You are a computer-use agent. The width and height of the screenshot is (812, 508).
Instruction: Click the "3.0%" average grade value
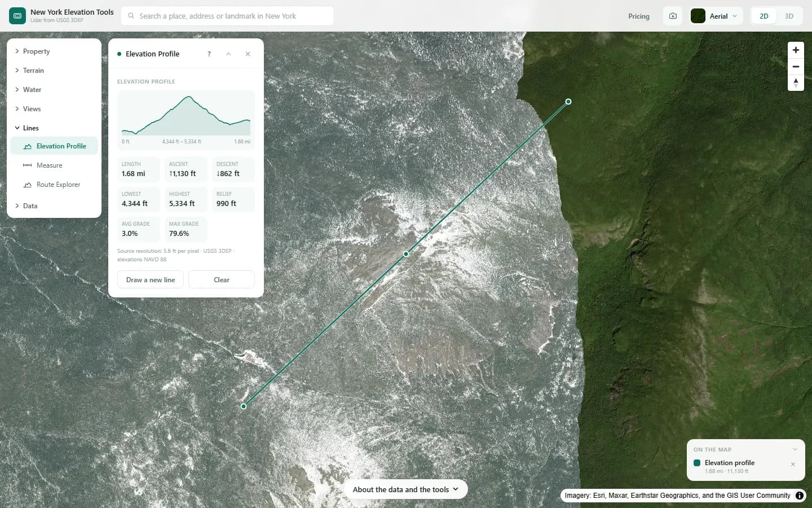point(130,234)
